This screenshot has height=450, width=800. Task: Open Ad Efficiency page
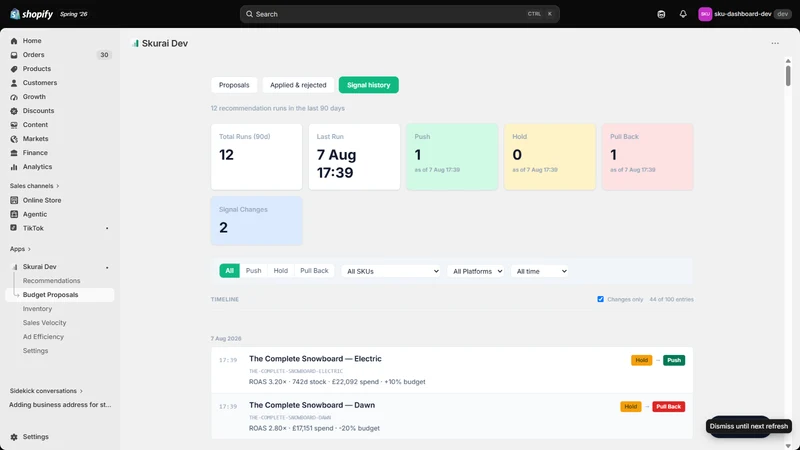point(43,337)
